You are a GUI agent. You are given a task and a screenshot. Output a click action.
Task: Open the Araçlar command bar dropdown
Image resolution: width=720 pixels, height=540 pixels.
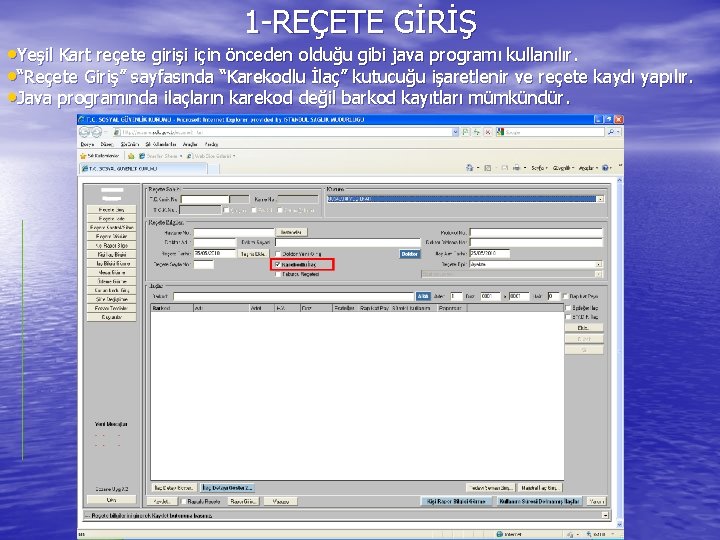click(588, 168)
